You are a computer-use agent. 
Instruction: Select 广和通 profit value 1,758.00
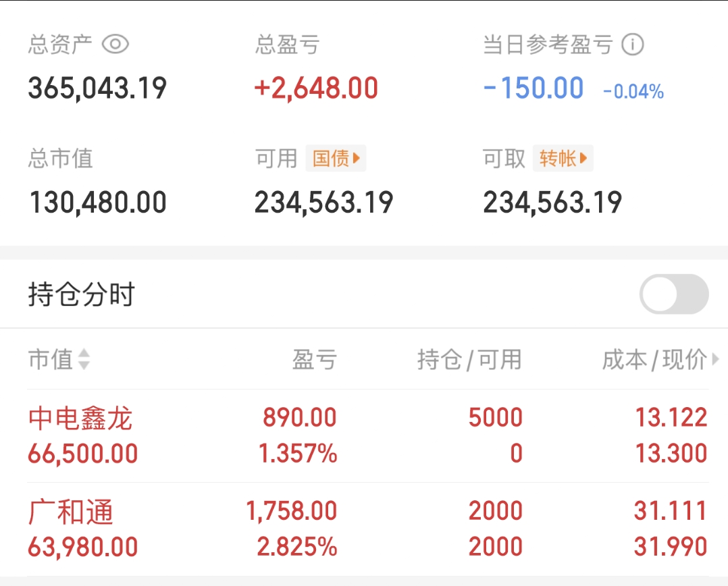coord(292,511)
